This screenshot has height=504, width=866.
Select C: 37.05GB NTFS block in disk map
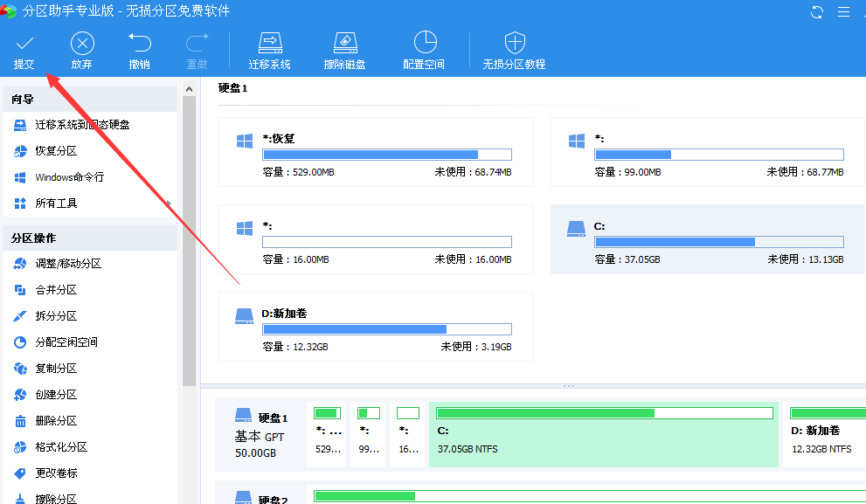(604, 434)
